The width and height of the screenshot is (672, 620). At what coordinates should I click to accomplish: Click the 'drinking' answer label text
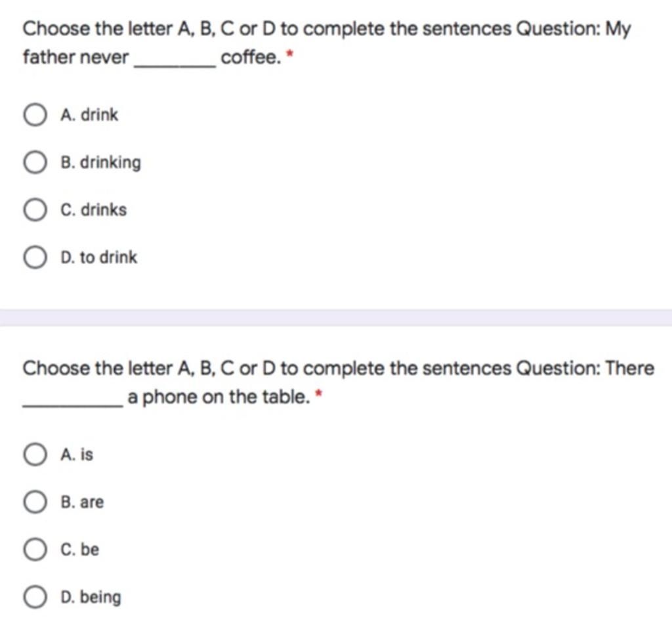pyautogui.click(x=110, y=164)
